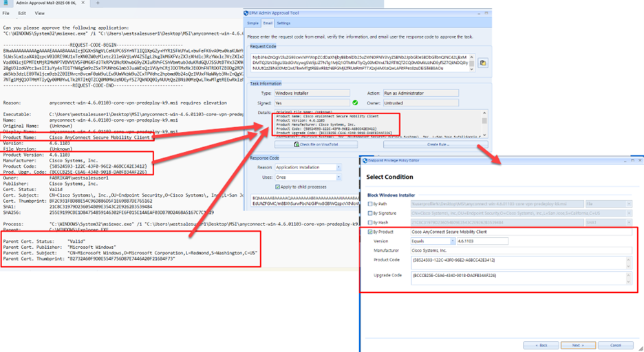The image size is (644, 352).
Task: Click the paste-from-clipboard icon beside Request Code
Action: click(x=483, y=63)
